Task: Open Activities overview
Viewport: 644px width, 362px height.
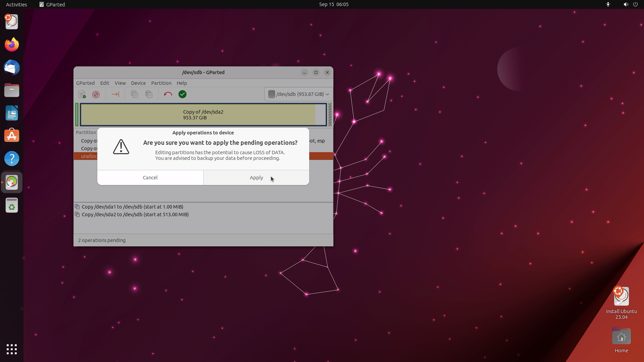Action: (16, 4)
